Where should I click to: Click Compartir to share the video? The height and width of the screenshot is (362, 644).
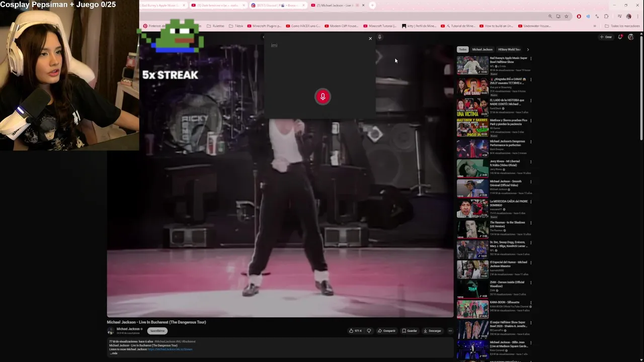386,331
